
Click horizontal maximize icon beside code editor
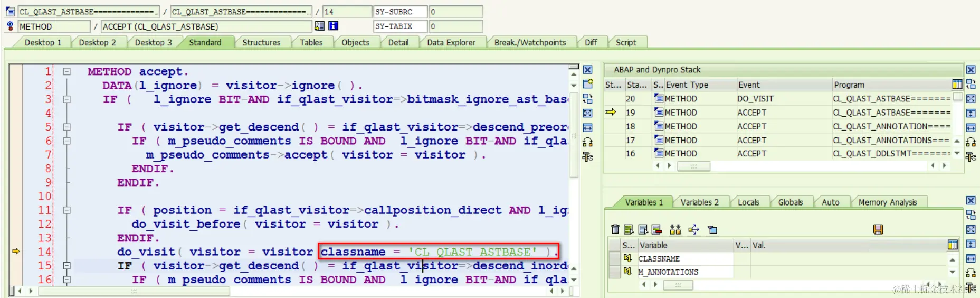coord(587,127)
